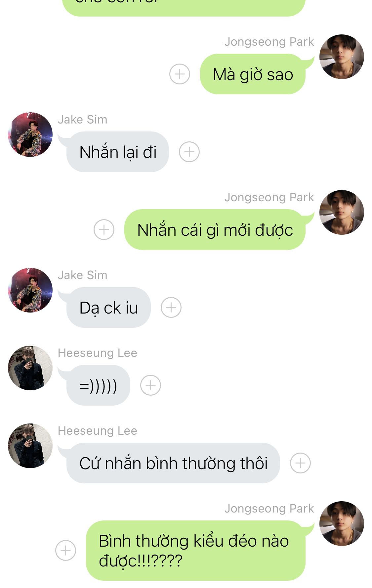Open Jongseong Park avatar above "Mà giờ sao"

[342, 57]
